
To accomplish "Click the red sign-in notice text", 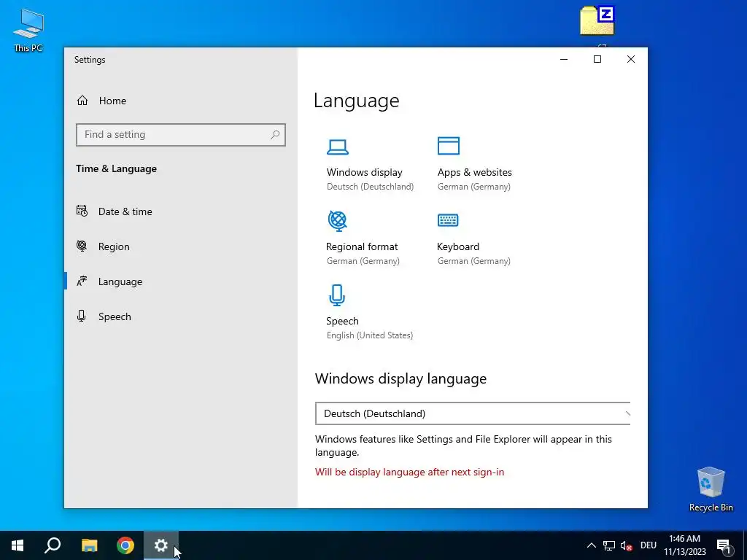I will pos(409,472).
